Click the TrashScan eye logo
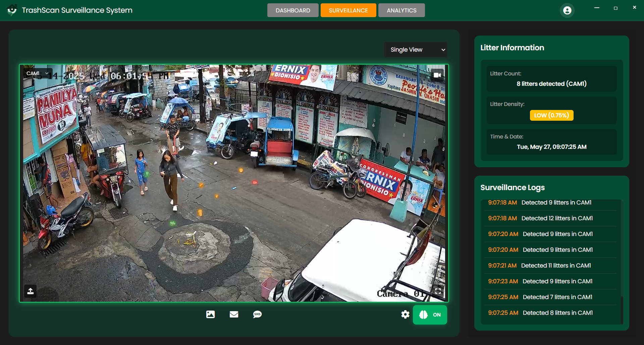Screen dimensions: 644x345 click(x=12, y=10)
